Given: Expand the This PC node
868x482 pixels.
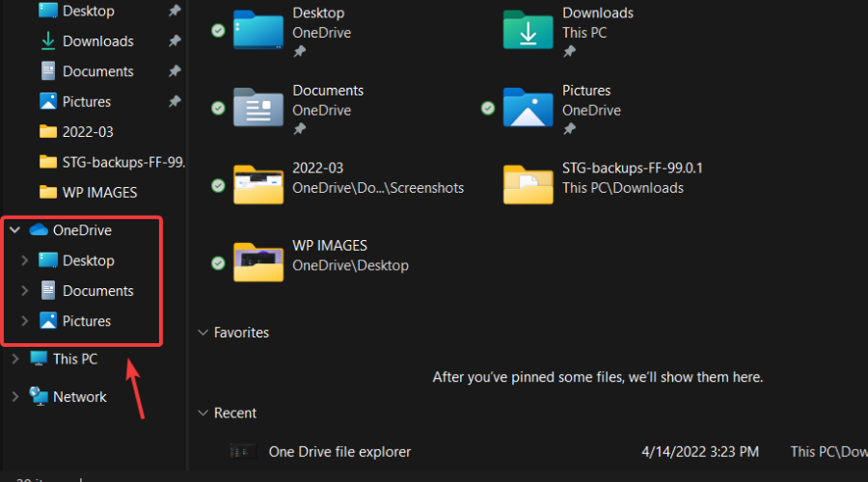Looking at the screenshot, I should (14, 359).
